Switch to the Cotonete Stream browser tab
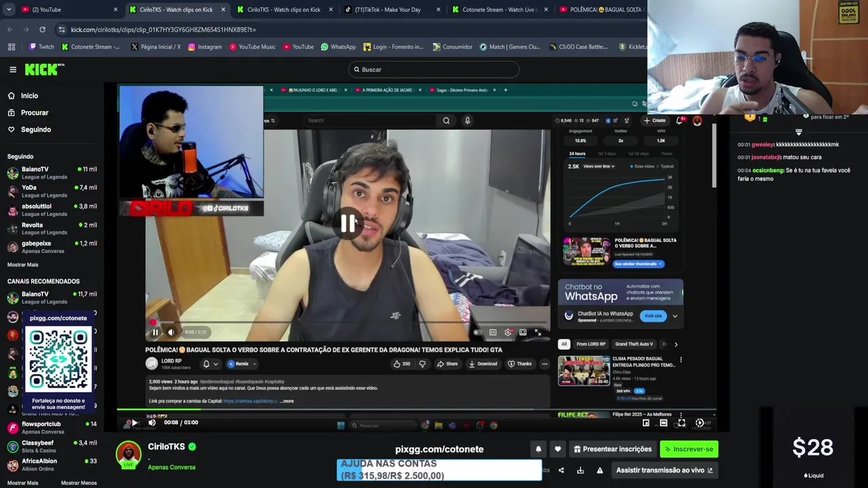 point(498,9)
